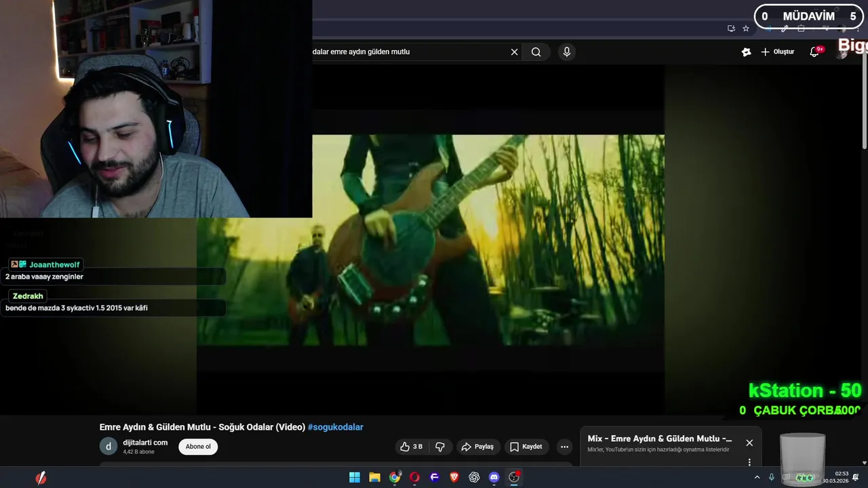The width and height of the screenshot is (868, 488).
Task: Open ChatGPT app from the taskbar
Action: (x=474, y=477)
